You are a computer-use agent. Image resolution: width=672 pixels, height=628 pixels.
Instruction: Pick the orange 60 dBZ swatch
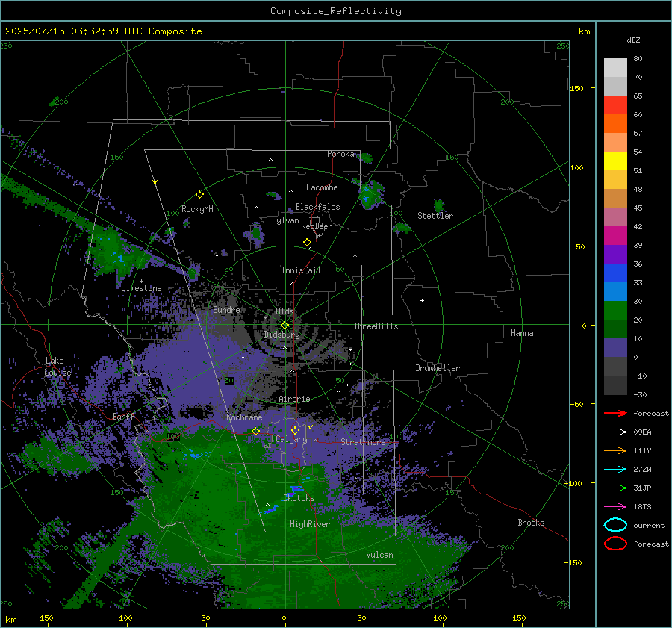click(x=615, y=123)
